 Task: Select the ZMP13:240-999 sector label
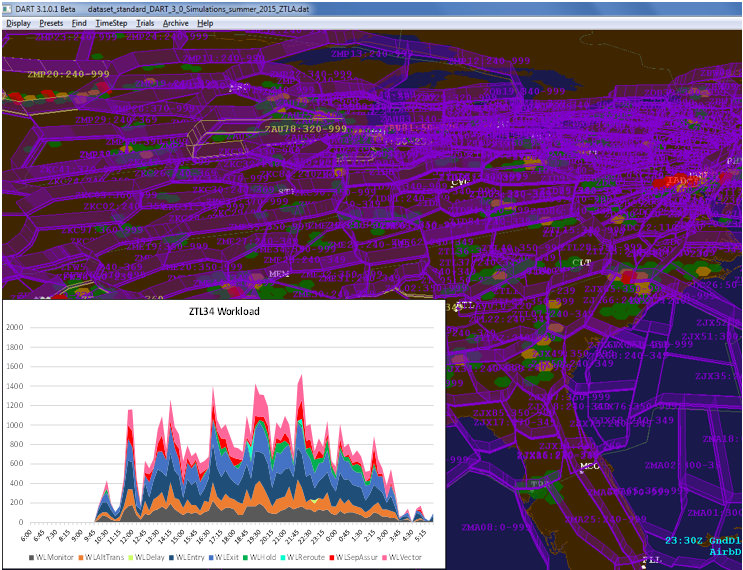coord(371,54)
